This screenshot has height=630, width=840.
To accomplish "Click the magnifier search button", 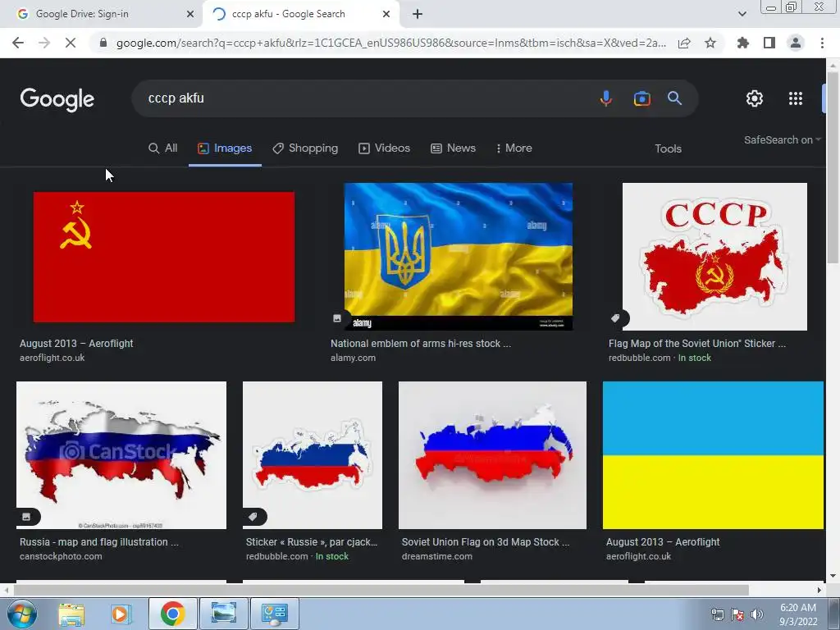I will (x=674, y=98).
